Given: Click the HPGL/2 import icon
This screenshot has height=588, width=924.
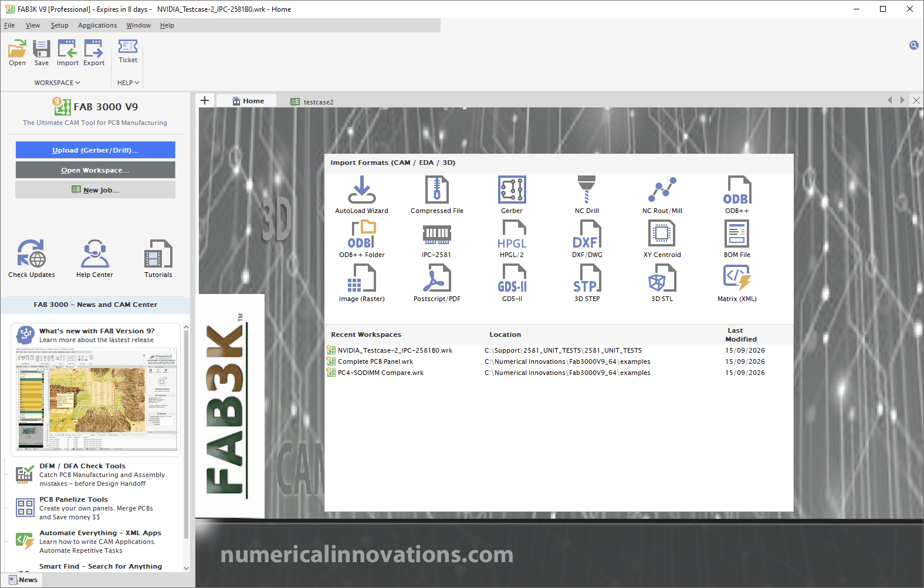Looking at the screenshot, I should click(x=512, y=239).
